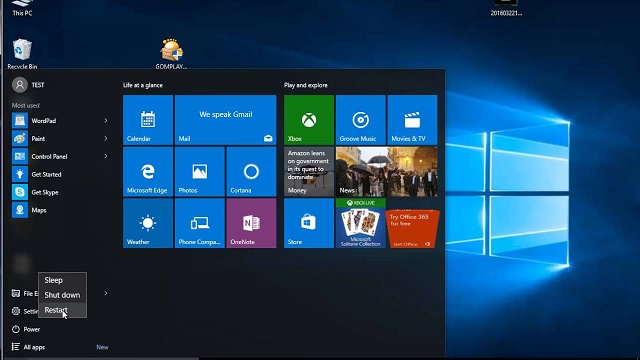The height and width of the screenshot is (360, 640).
Task: Click the Power label text
Action: pyautogui.click(x=31, y=329)
